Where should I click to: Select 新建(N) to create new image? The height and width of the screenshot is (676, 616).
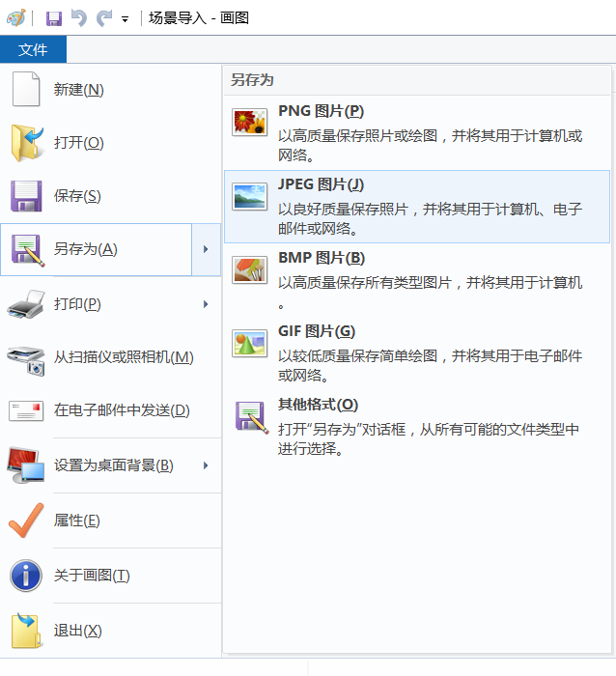(x=78, y=90)
